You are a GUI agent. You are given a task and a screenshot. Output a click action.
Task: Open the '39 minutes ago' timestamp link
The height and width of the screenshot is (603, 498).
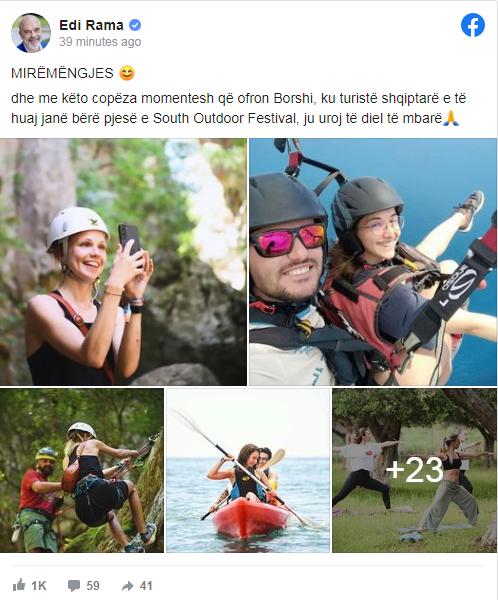100,42
